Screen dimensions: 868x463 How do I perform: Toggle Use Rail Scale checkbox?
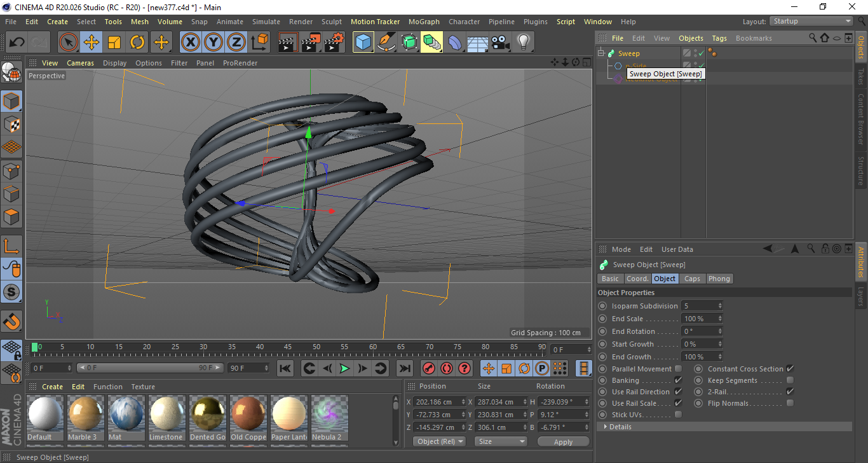point(678,403)
